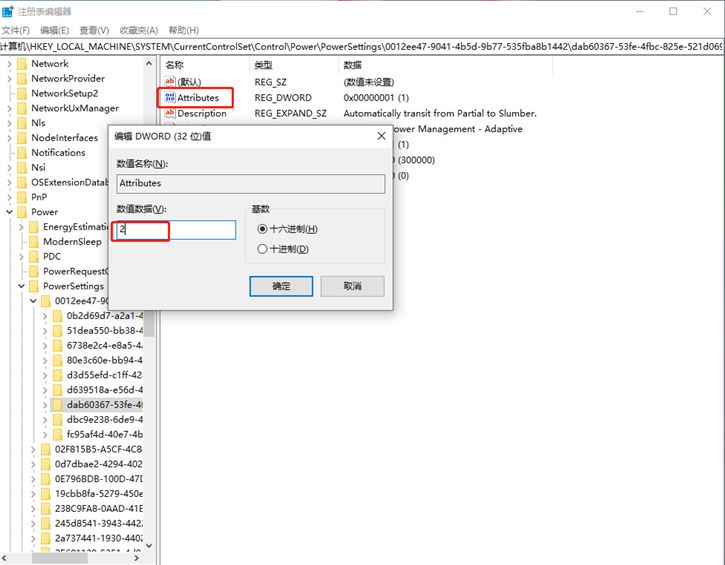Viewport: 725px width, 565px height.
Task: Click the 取消 button
Action: [x=352, y=286]
